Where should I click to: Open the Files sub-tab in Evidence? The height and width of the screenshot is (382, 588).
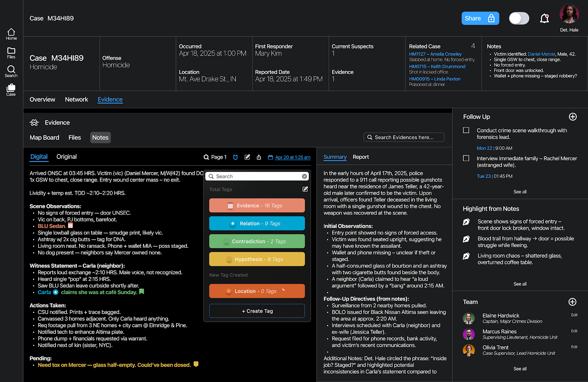point(75,138)
